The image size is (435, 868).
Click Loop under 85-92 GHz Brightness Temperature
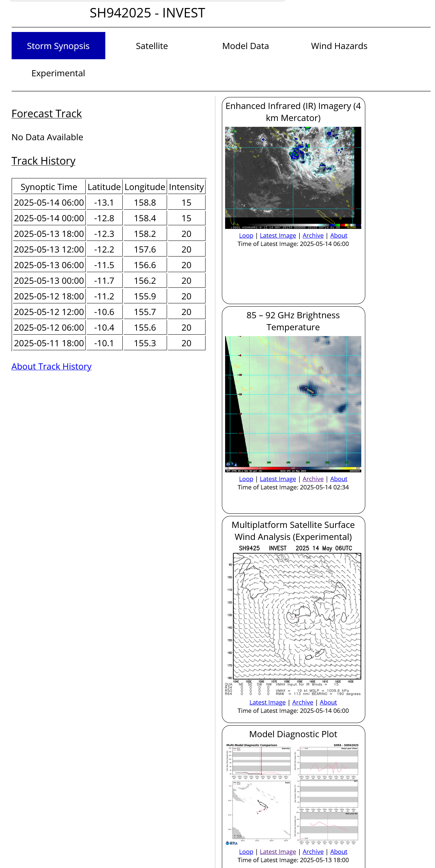pos(246,479)
